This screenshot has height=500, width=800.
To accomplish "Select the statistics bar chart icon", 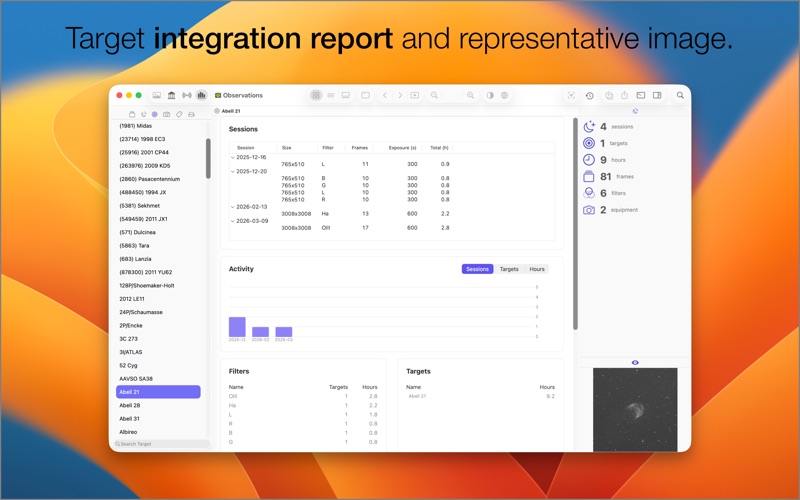I will (202, 95).
